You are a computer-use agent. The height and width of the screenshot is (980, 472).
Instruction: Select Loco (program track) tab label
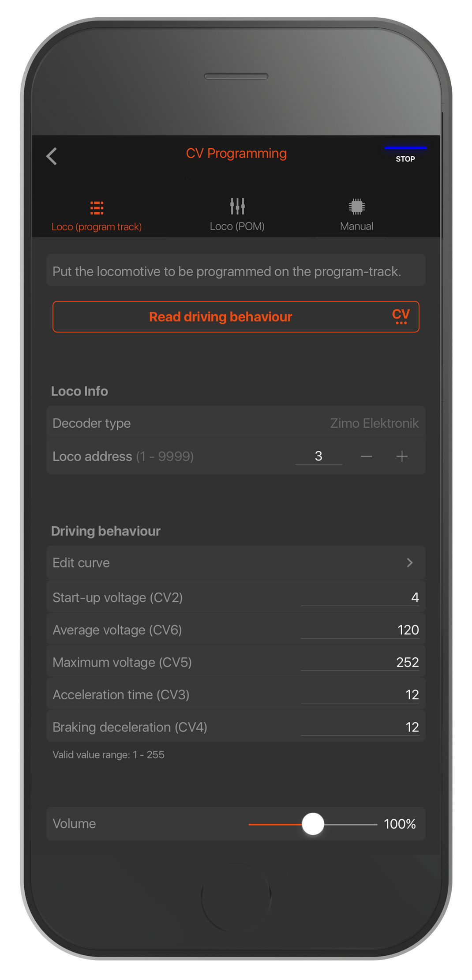(97, 226)
